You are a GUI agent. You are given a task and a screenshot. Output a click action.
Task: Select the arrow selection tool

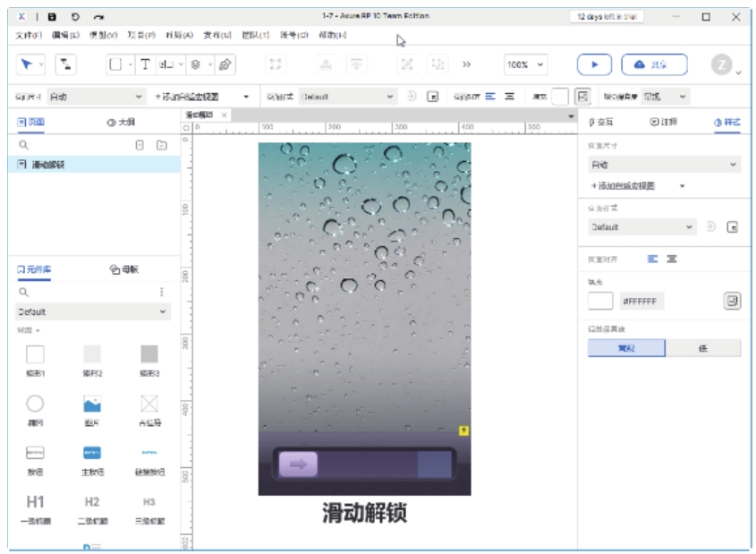click(27, 64)
